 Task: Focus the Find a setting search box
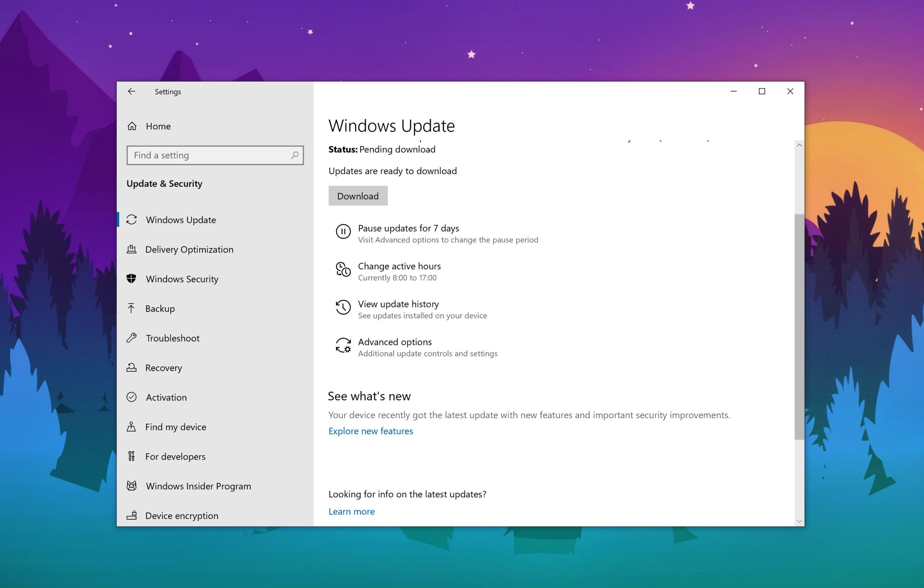pyautogui.click(x=215, y=155)
